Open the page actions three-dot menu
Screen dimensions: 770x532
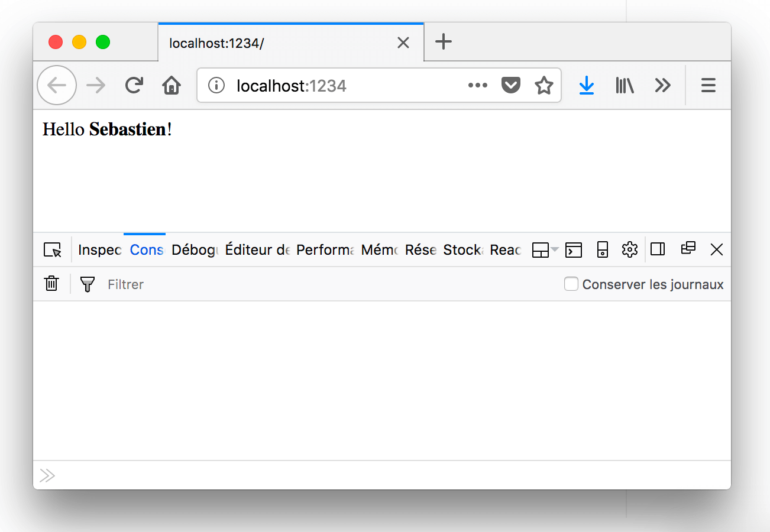click(477, 86)
